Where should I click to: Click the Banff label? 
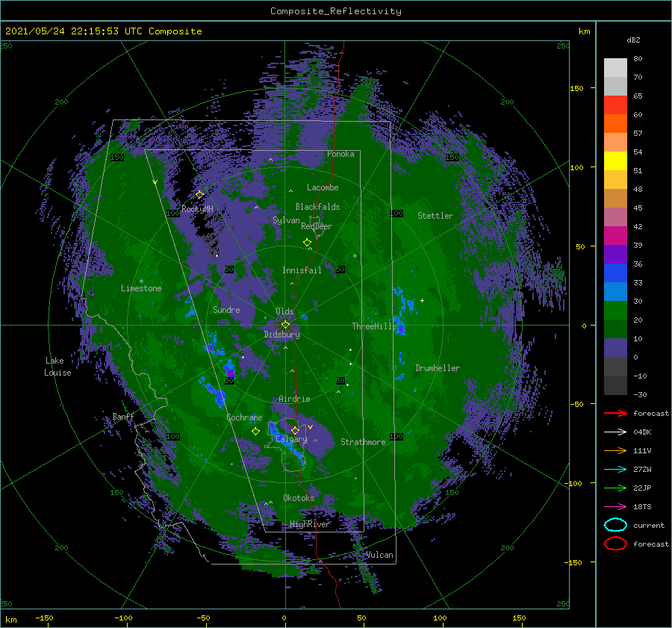click(123, 416)
